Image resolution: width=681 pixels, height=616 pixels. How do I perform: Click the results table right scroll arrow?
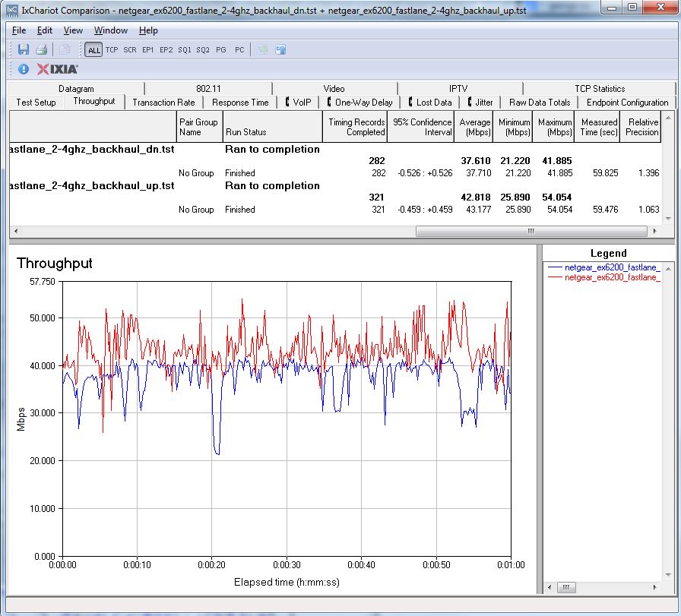coord(654,231)
